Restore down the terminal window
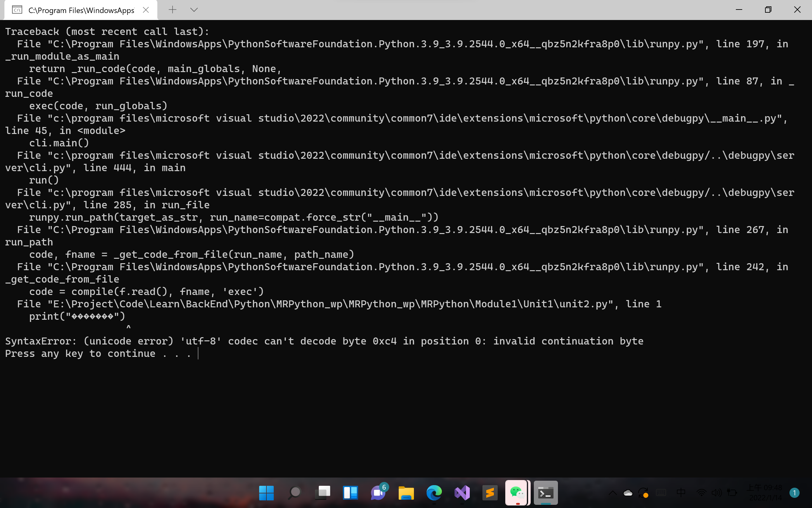This screenshot has height=508, width=812. (x=768, y=10)
